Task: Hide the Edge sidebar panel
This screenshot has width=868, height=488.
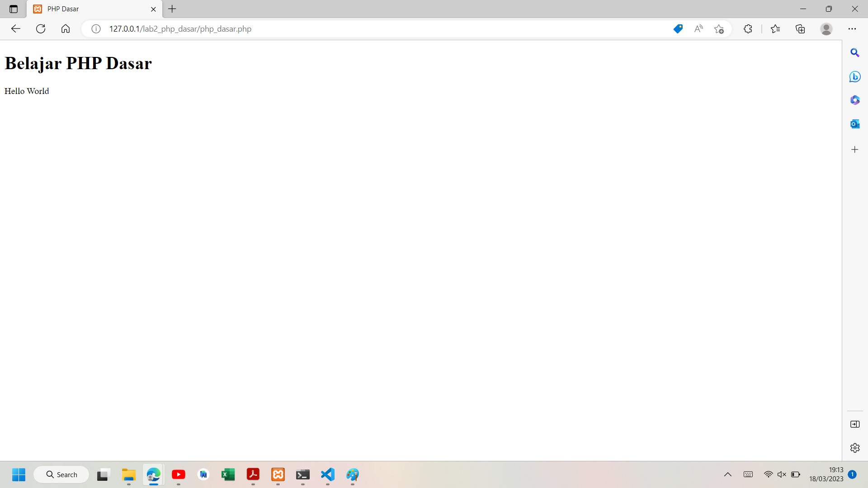Action: pyautogui.click(x=854, y=424)
